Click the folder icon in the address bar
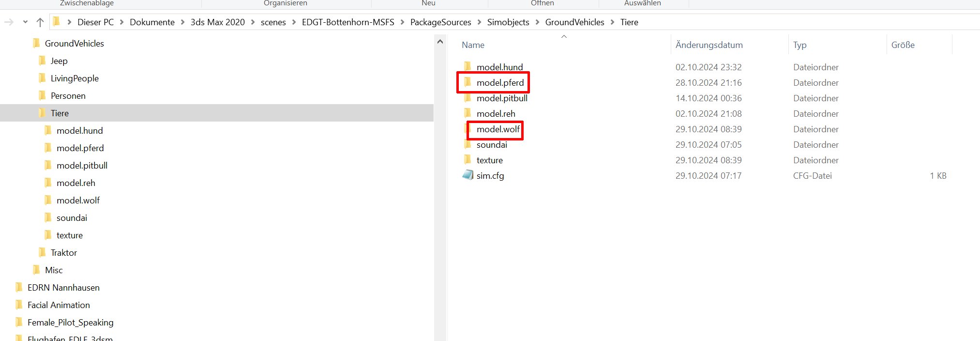This screenshot has height=341, width=980. 57,22
